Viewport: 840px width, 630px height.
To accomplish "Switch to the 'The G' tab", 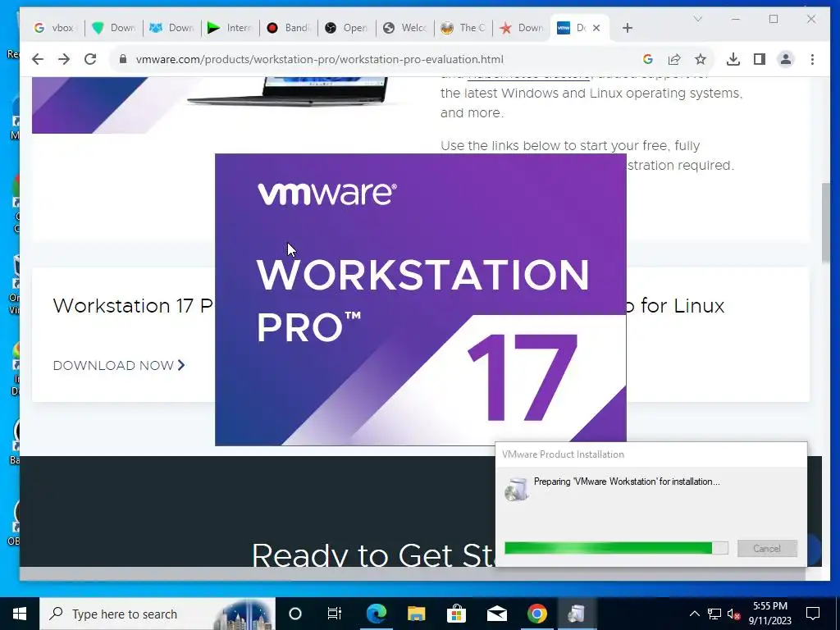I will pyautogui.click(x=463, y=28).
